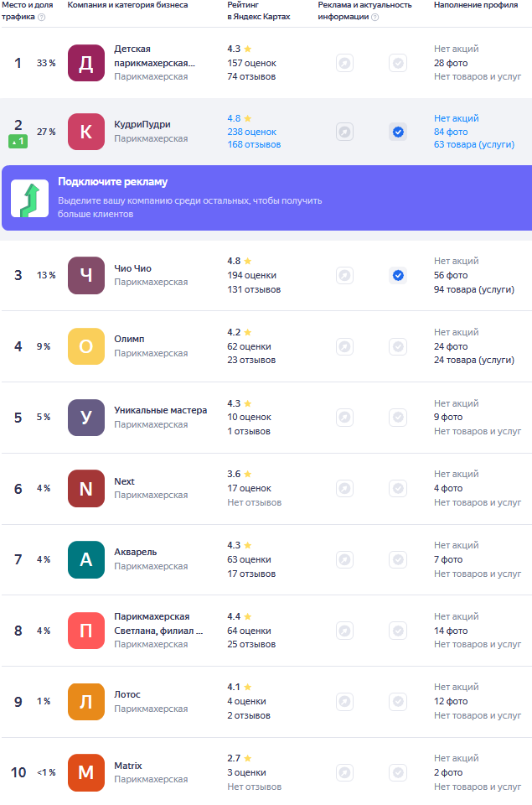
Task: Click the advertising status icon for Чио Чио
Action: pyautogui.click(x=344, y=276)
